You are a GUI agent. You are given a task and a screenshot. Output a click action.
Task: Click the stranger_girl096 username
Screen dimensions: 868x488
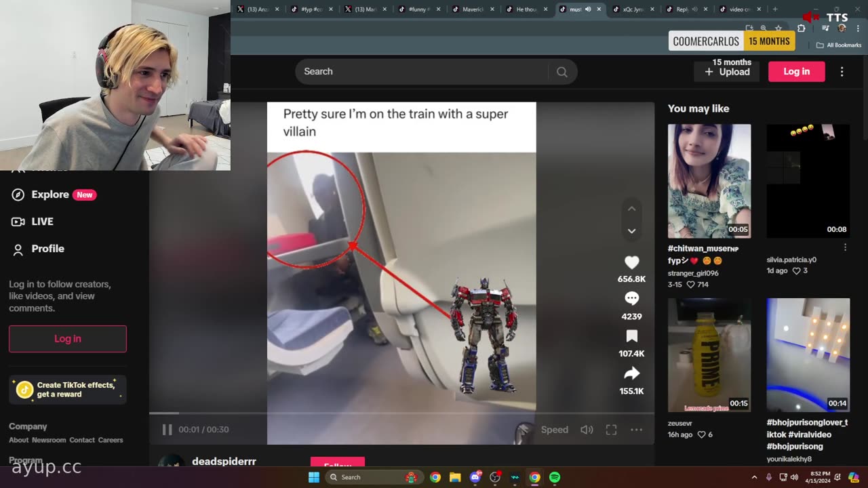[x=693, y=273]
